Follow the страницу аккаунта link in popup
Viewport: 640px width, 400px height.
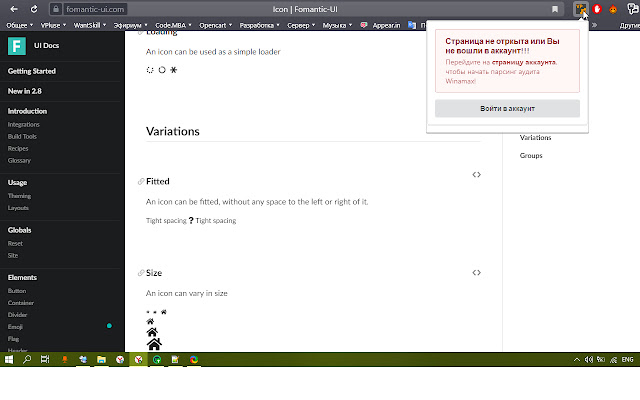pos(523,62)
